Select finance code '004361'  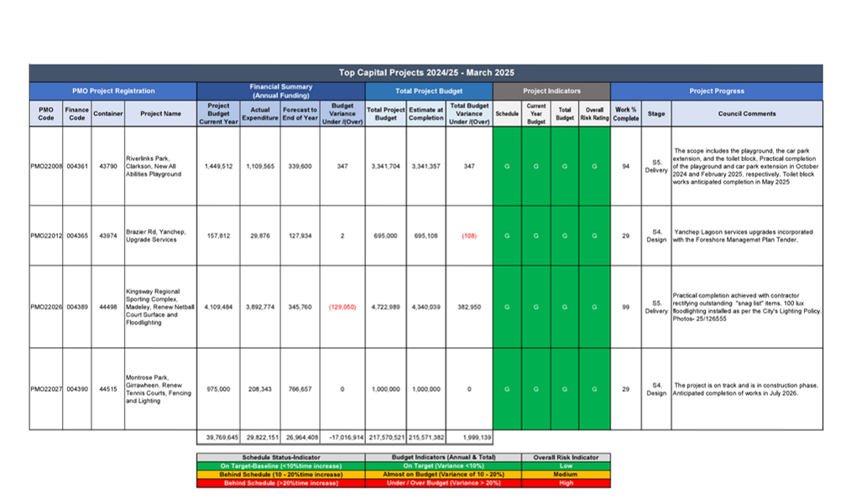[77, 167]
